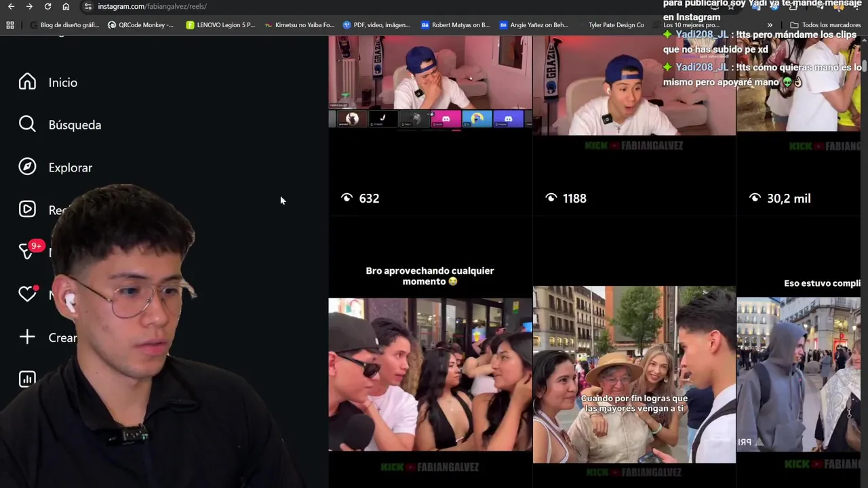Select the 632 view count text
Screen dimensions: 868x488
tap(370, 198)
